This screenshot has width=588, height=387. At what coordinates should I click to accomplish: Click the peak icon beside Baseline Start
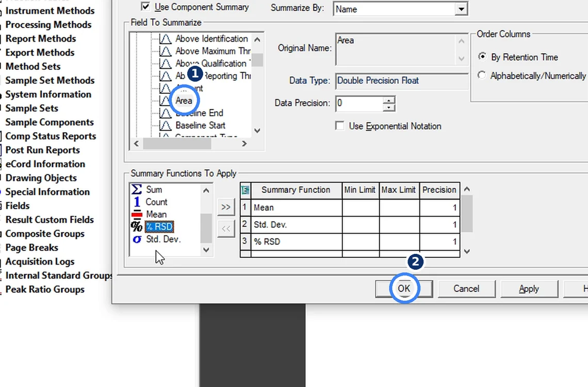[166, 125]
